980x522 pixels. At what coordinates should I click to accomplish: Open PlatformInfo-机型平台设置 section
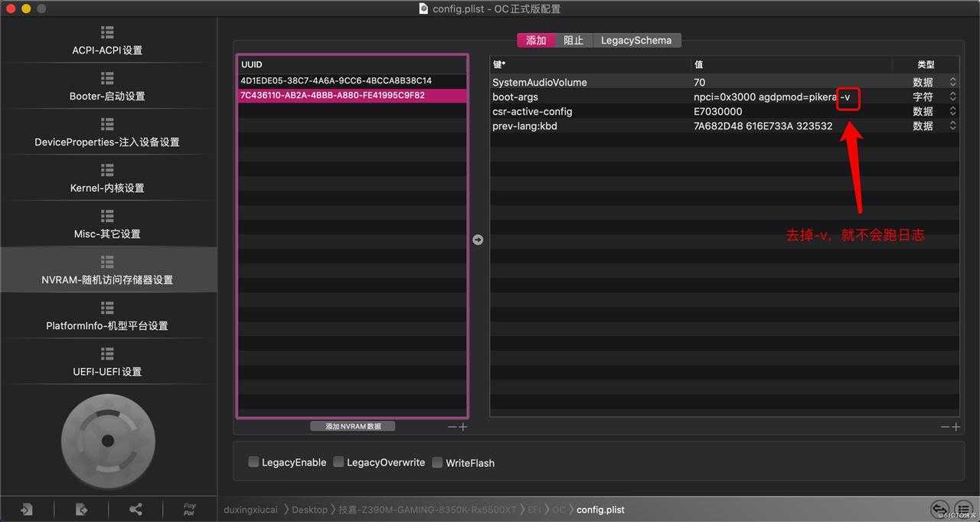pos(107,316)
